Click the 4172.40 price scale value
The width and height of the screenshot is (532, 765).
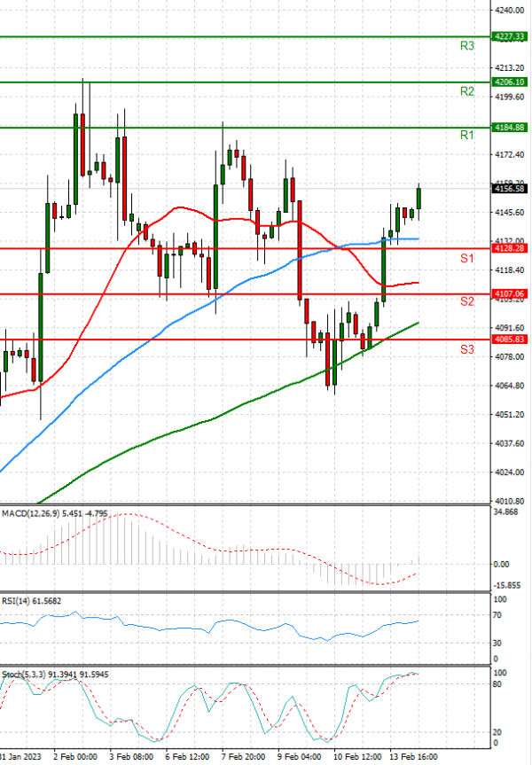click(509, 154)
